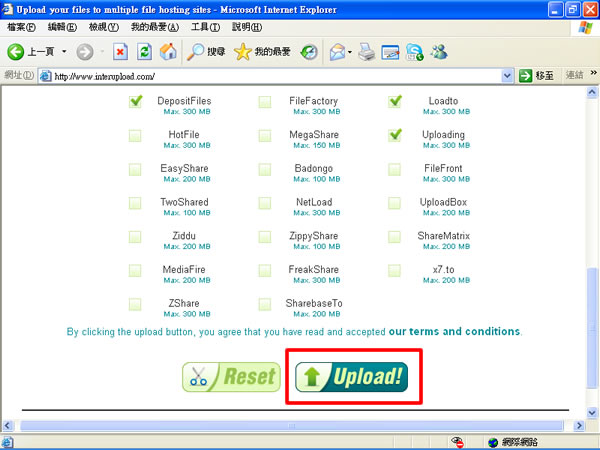Open the 說明(H) menu
The height and width of the screenshot is (450, 600).
pos(247,27)
